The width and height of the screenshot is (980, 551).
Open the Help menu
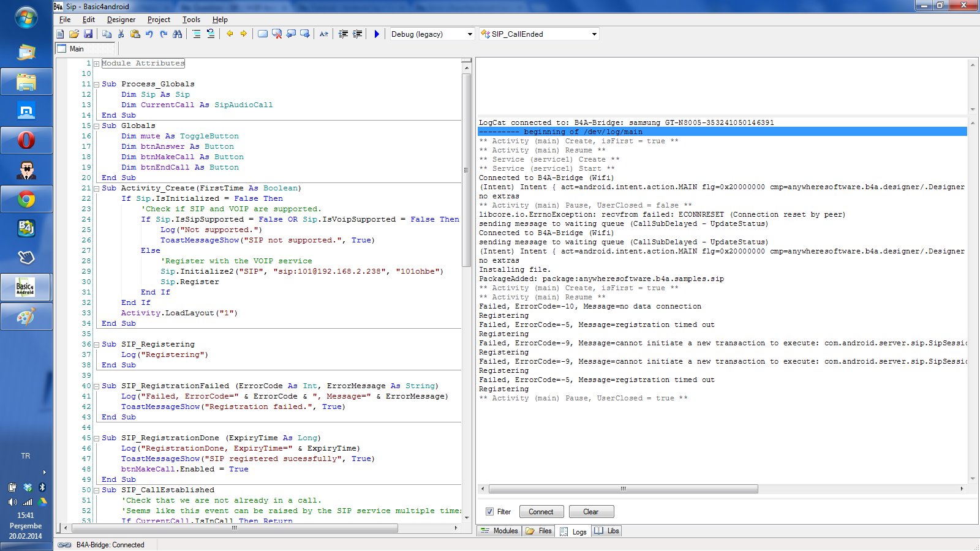[220, 20]
